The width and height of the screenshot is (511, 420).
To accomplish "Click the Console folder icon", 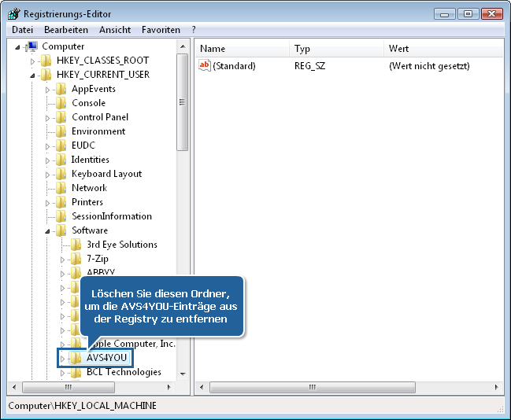I will pyautogui.click(x=61, y=103).
